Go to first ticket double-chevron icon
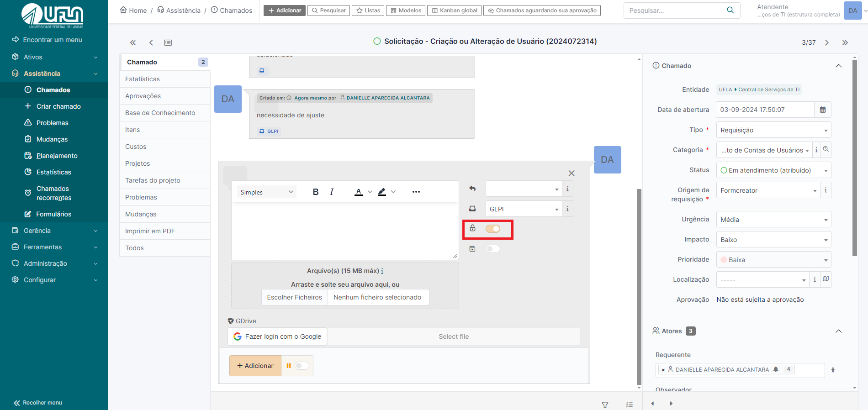 coord(133,42)
